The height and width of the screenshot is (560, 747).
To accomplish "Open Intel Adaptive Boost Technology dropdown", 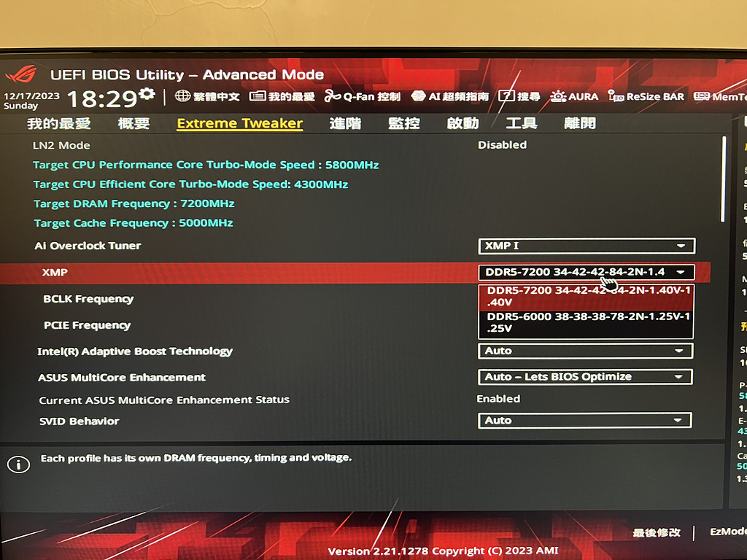I will (586, 351).
